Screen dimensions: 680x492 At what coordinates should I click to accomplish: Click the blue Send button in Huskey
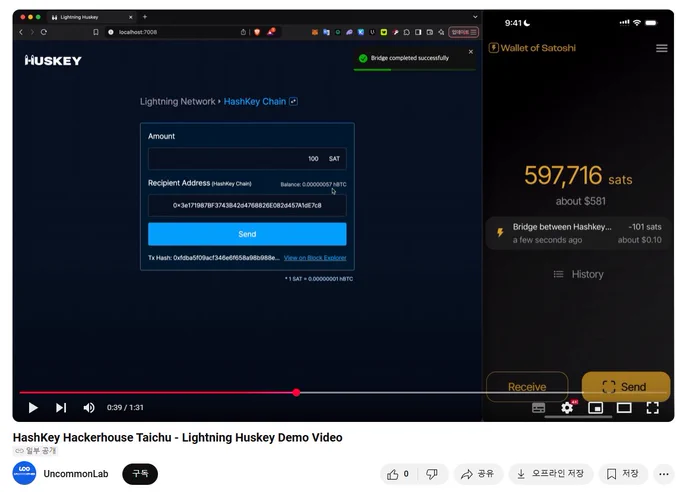click(x=247, y=234)
